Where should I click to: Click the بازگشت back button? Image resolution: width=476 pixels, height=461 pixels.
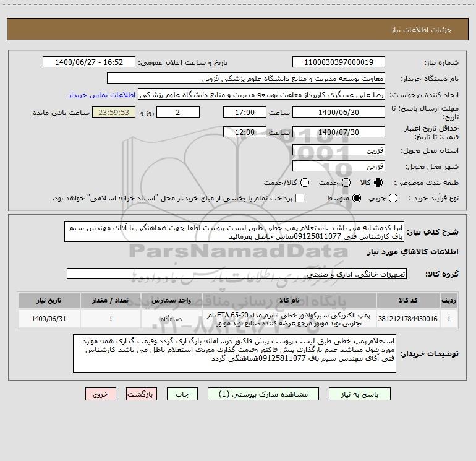142,394
